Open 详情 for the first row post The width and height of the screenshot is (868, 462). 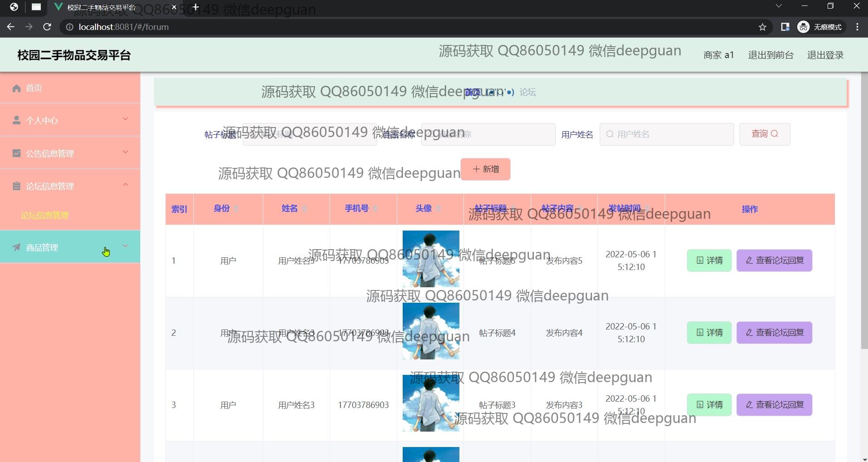(x=709, y=260)
